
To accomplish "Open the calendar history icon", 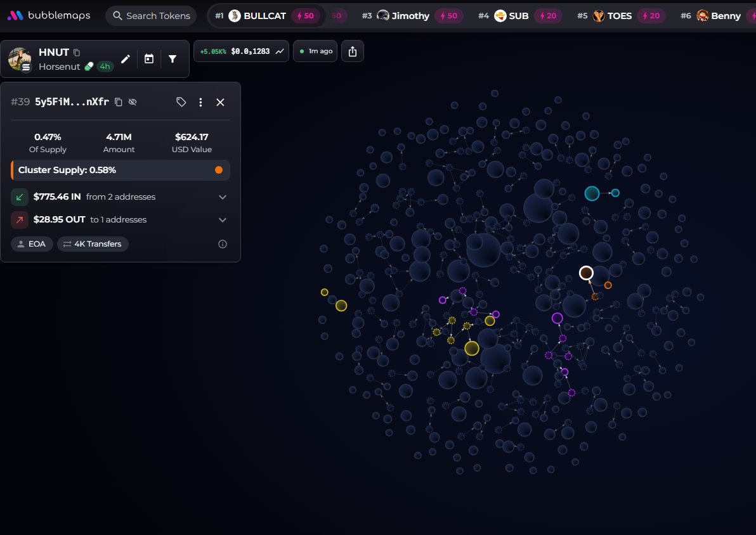I will 149,59.
